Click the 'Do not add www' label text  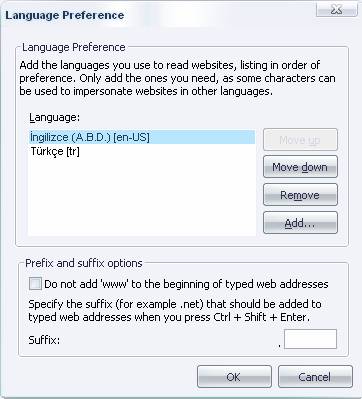[x=186, y=284]
